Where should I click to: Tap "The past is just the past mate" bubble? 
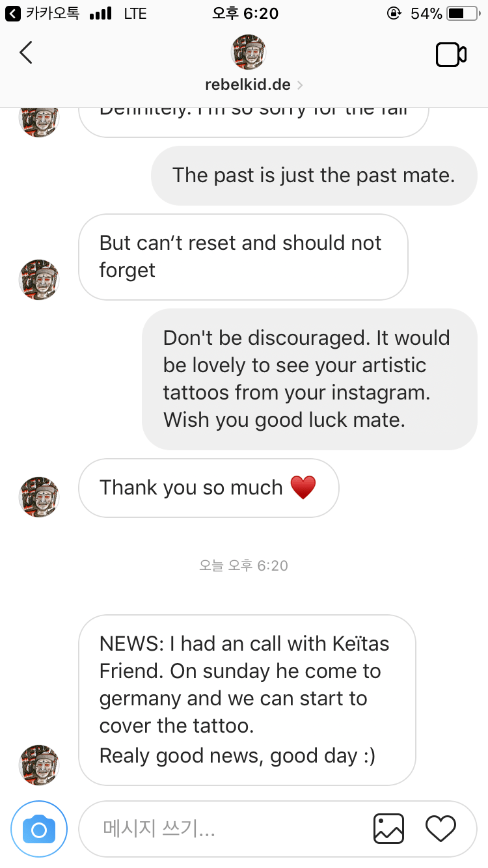click(314, 176)
